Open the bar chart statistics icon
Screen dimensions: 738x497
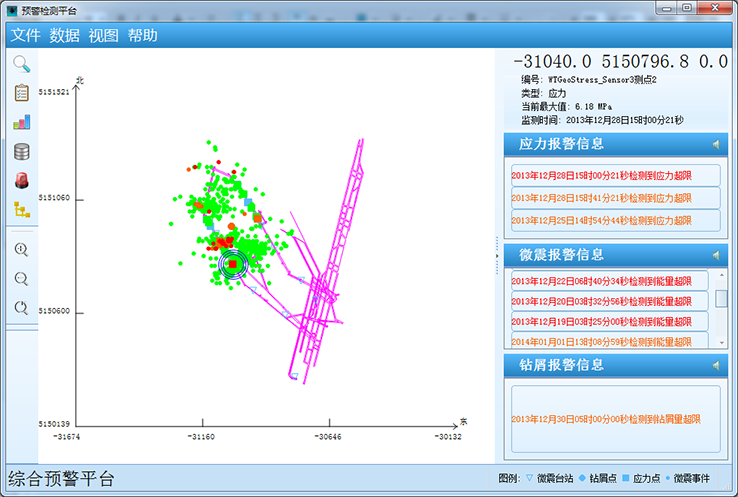pos(21,122)
